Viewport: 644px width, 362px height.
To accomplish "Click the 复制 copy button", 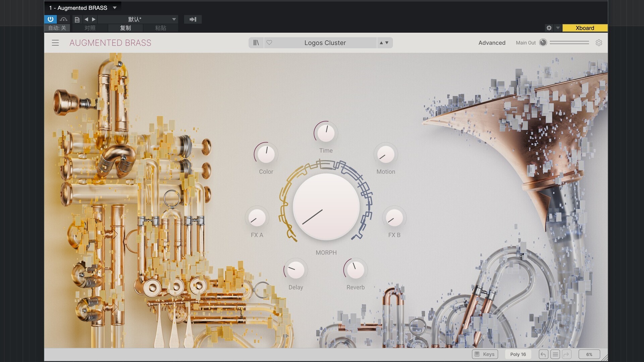I will (125, 28).
